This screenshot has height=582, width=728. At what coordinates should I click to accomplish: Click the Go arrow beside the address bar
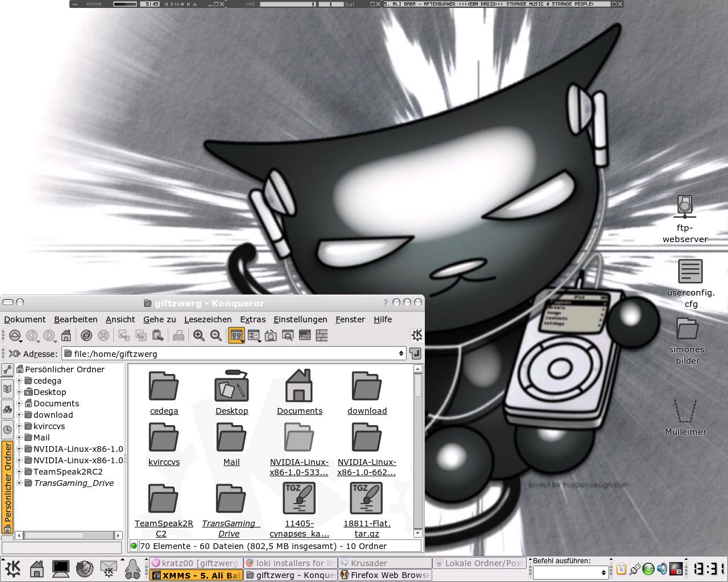click(416, 354)
